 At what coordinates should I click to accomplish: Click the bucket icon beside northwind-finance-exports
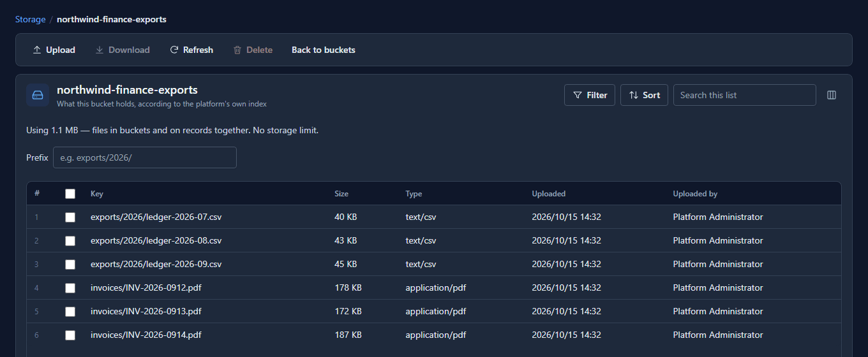[x=38, y=95]
